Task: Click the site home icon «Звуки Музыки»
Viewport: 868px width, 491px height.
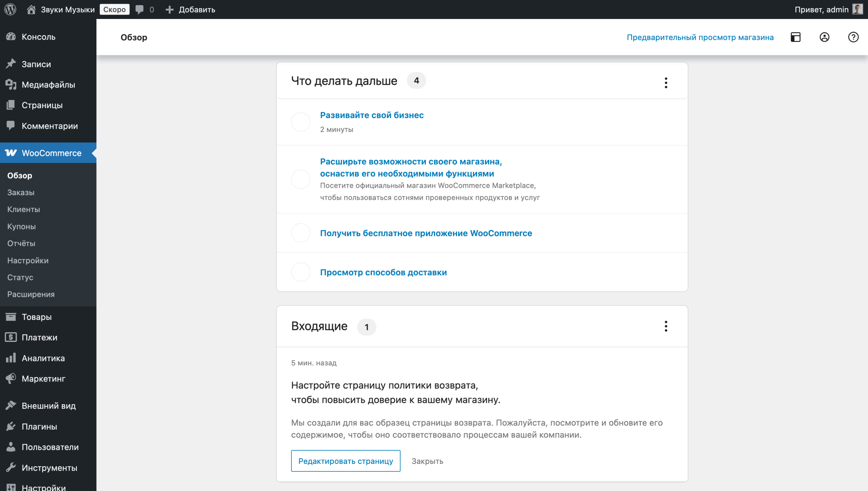Action: pyautogui.click(x=31, y=9)
